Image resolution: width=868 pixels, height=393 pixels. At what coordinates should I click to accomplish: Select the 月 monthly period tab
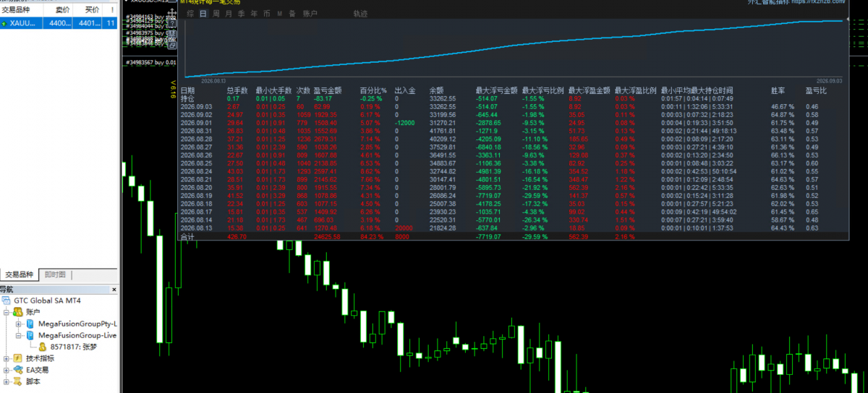(229, 14)
